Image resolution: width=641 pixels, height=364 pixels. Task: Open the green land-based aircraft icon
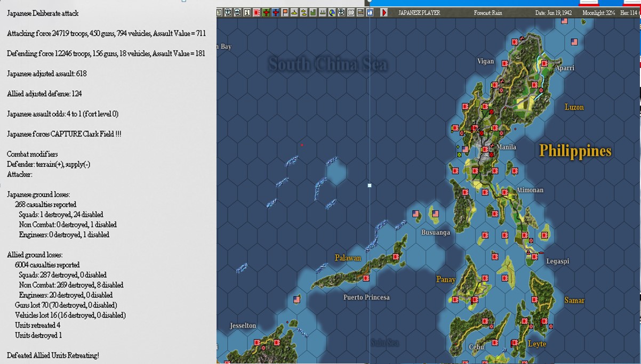(x=266, y=12)
